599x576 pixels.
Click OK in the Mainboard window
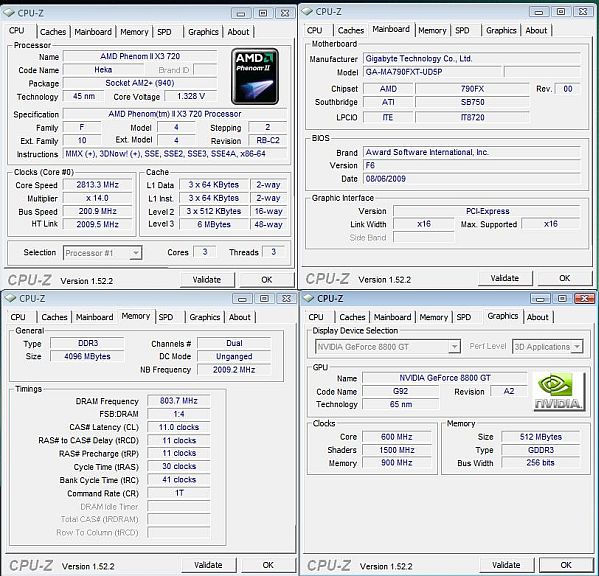(x=565, y=278)
